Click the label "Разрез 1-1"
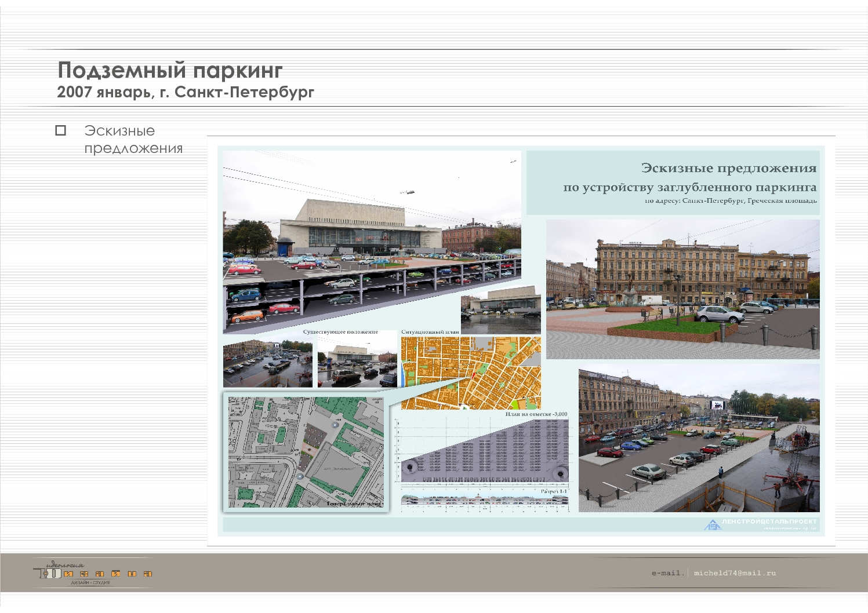The width and height of the screenshot is (868, 613). (x=554, y=491)
